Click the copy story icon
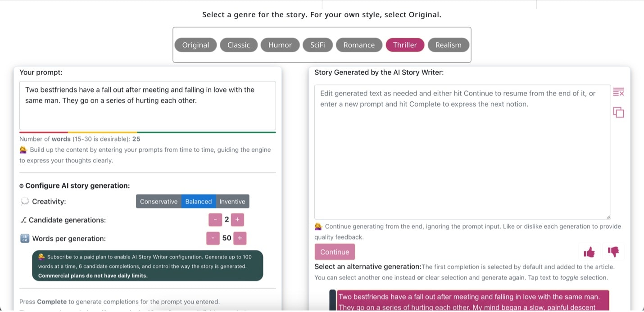Screen dimensions: 644x312 coord(618,112)
